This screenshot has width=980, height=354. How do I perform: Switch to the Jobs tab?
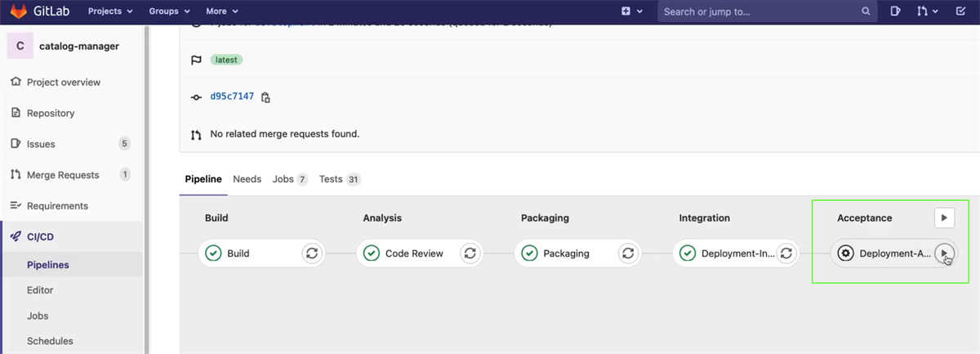click(290, 179)
